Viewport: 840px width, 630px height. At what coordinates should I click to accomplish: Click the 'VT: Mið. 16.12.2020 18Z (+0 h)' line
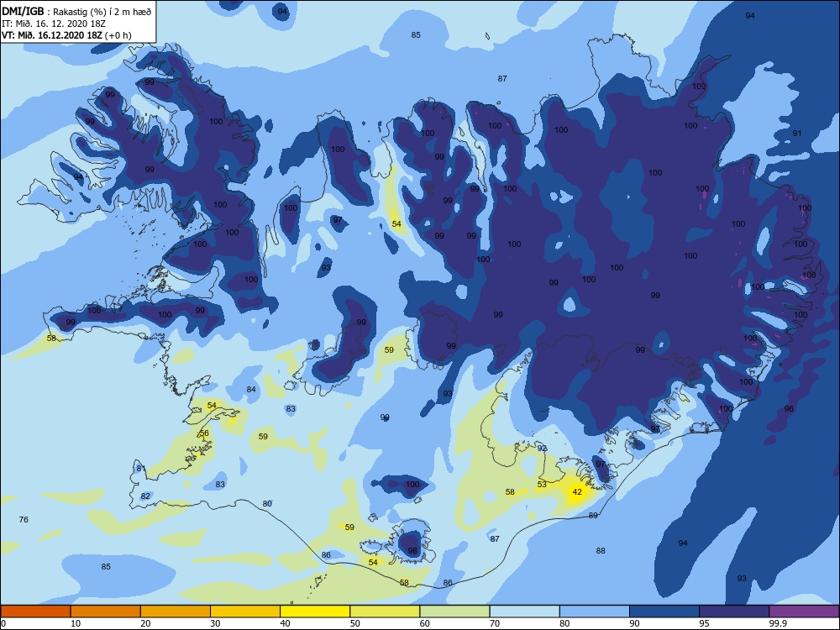[x=66, y=35]
